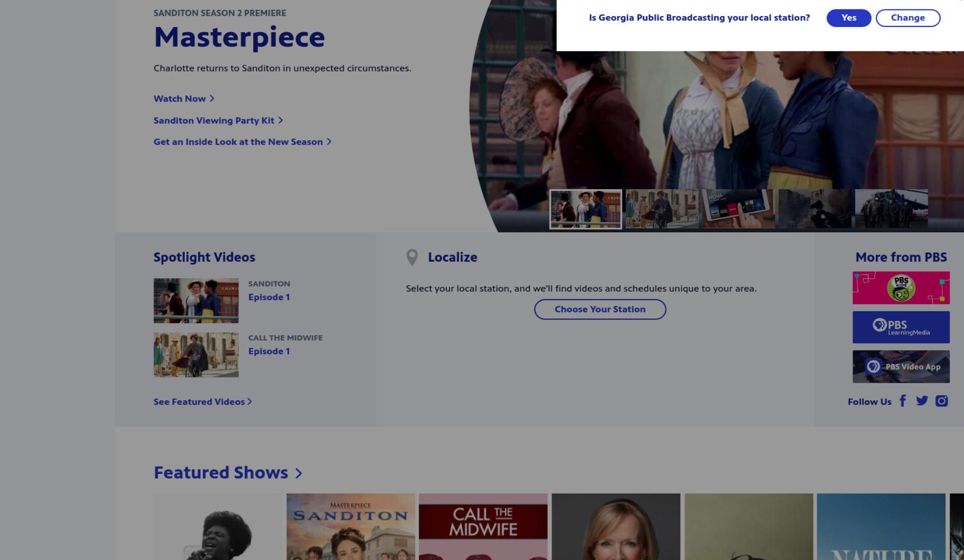The width and height of the screenshot is (964, 560).
Task: Open the Watch Now link
Action: [184, 99]
